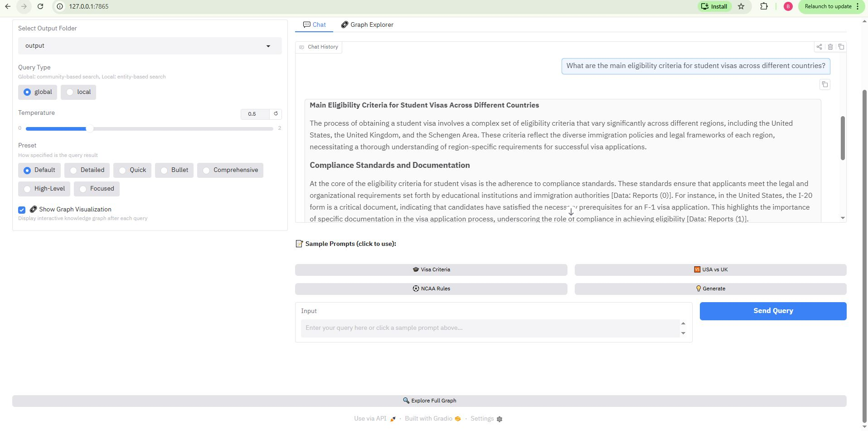This screenshot has width=868, height=431.
Task: Choose the Default preset
Action: point(39,170)
